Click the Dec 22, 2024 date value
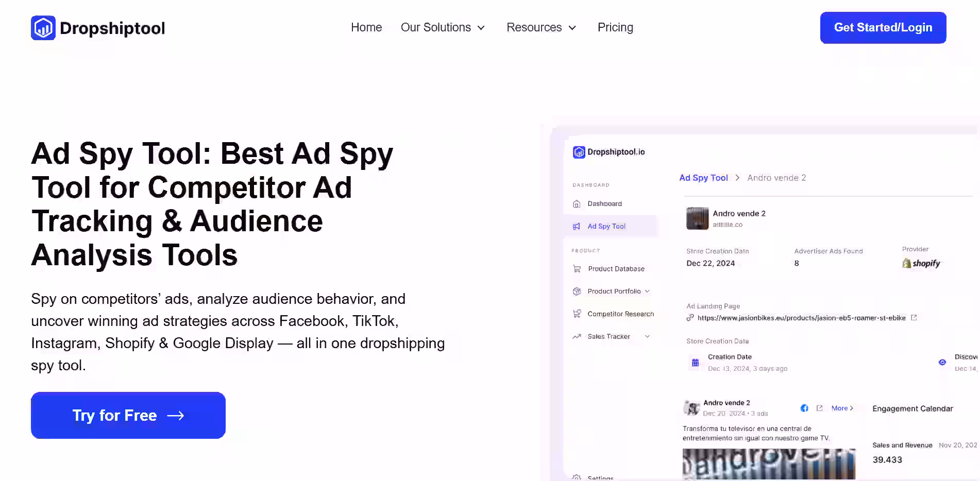This screenshot has height=481, width=980. coord(711,263)
